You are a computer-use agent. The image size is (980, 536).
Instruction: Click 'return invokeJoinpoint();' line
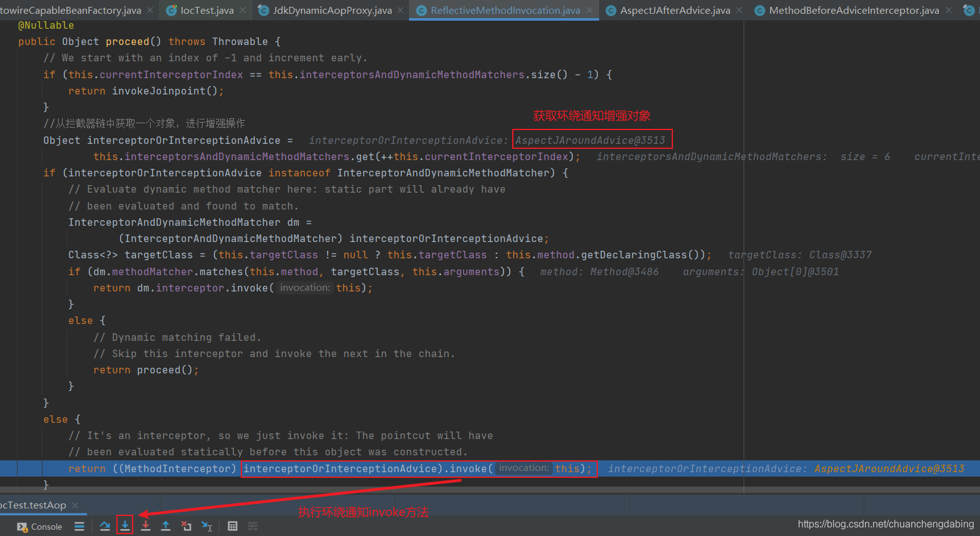click(146, 91)
